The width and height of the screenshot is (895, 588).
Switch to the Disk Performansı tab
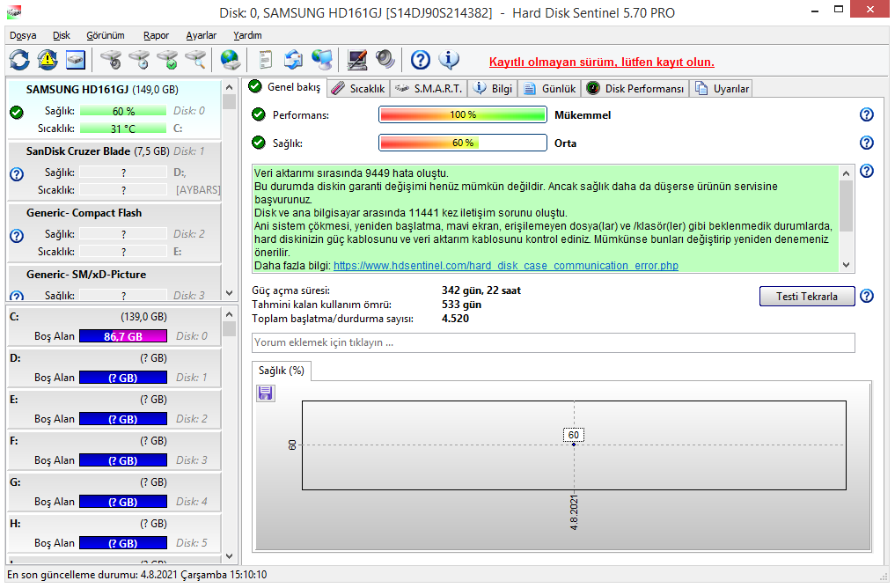[x=635, y=89]
